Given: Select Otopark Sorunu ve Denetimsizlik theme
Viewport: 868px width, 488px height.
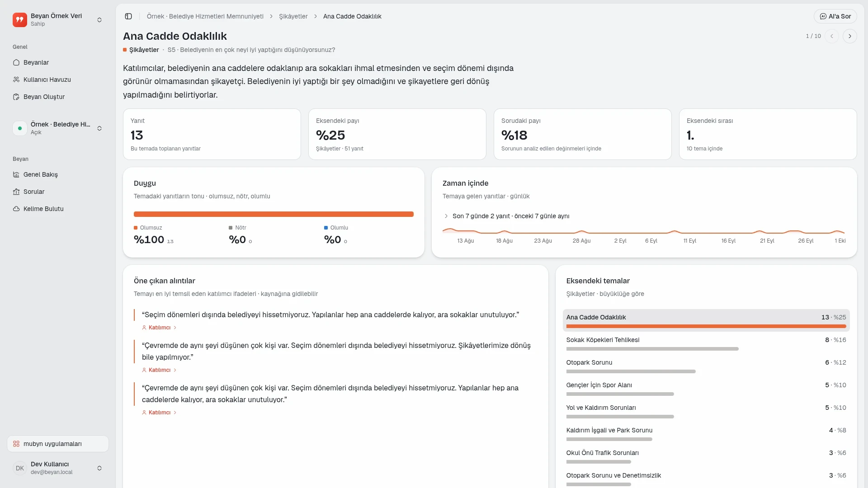Looking at the screenshot, I should [706, 478].
